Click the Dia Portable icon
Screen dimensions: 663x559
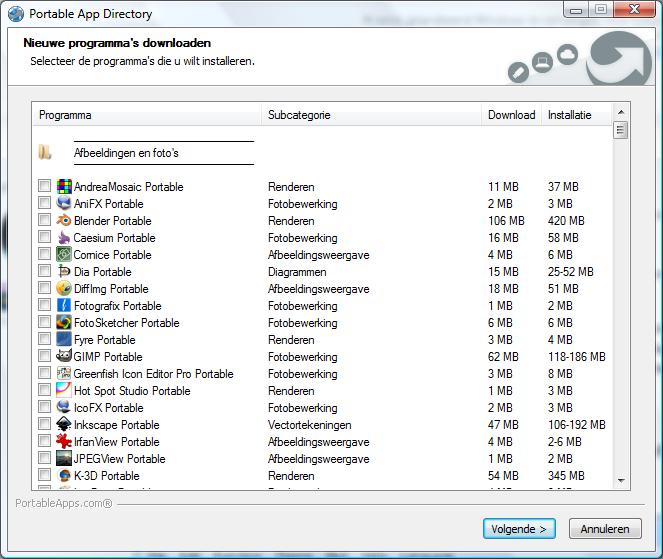64,271
